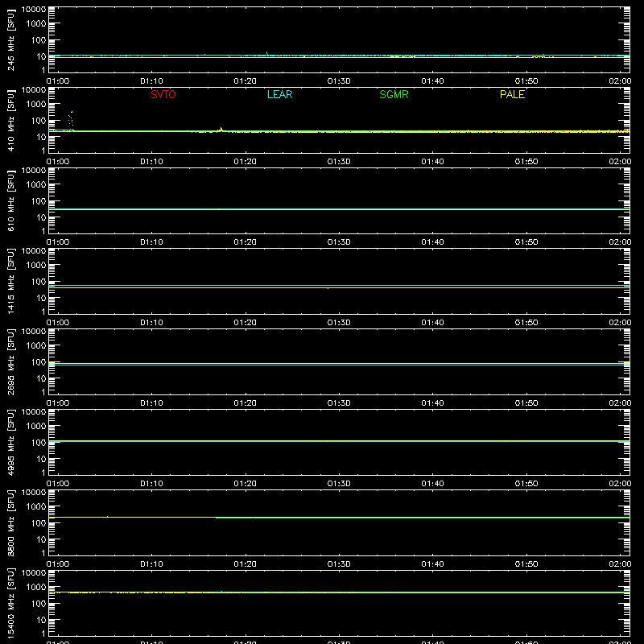
Task: Click 01:30 tick label under 1415 MHz plot
Action: coord(339,323)
